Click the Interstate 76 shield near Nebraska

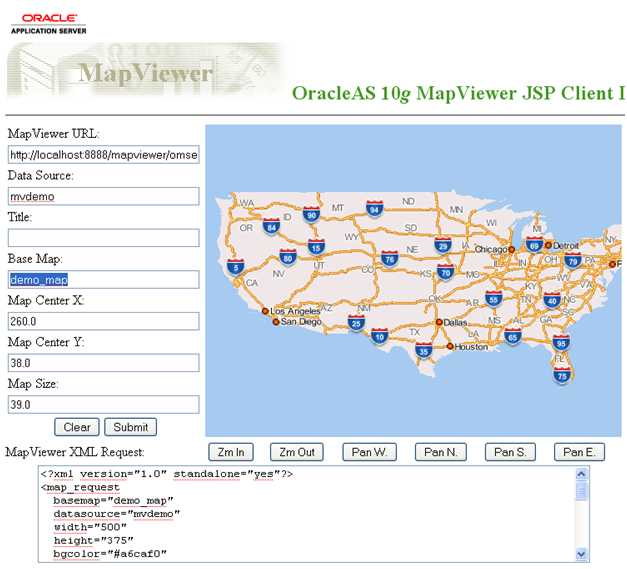click(x=389, y=259)
